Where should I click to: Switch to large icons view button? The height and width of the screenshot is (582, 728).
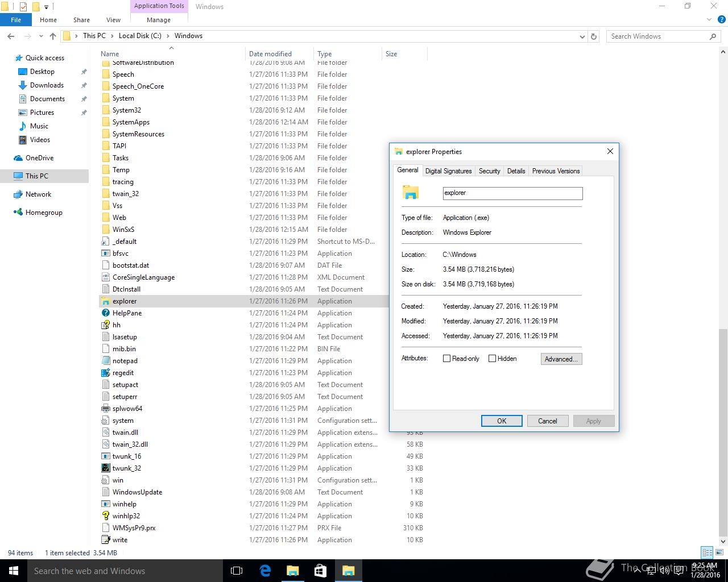[719, 552]
